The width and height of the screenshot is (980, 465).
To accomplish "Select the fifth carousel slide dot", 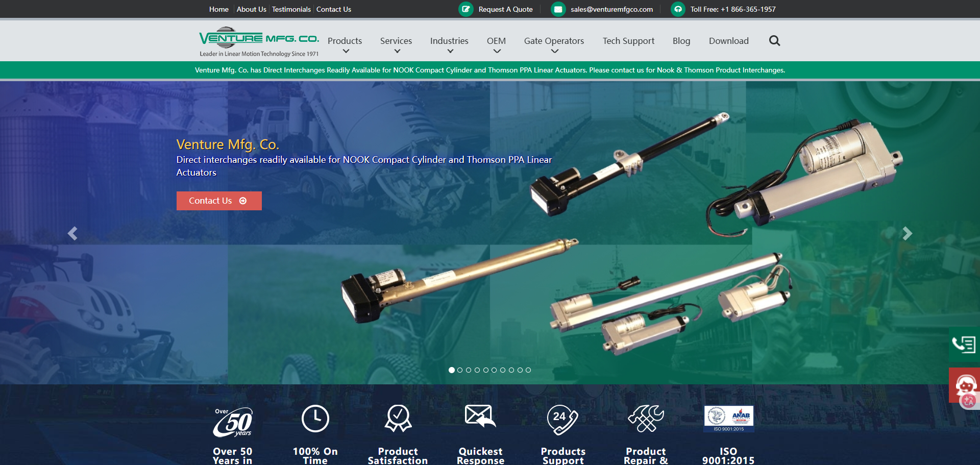I will click(x=485, y=370).
